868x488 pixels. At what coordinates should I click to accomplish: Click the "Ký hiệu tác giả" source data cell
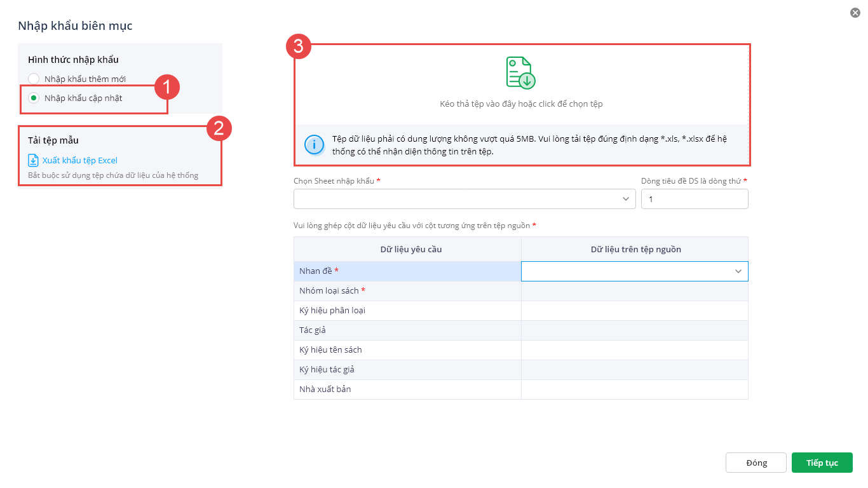[634, 370]
